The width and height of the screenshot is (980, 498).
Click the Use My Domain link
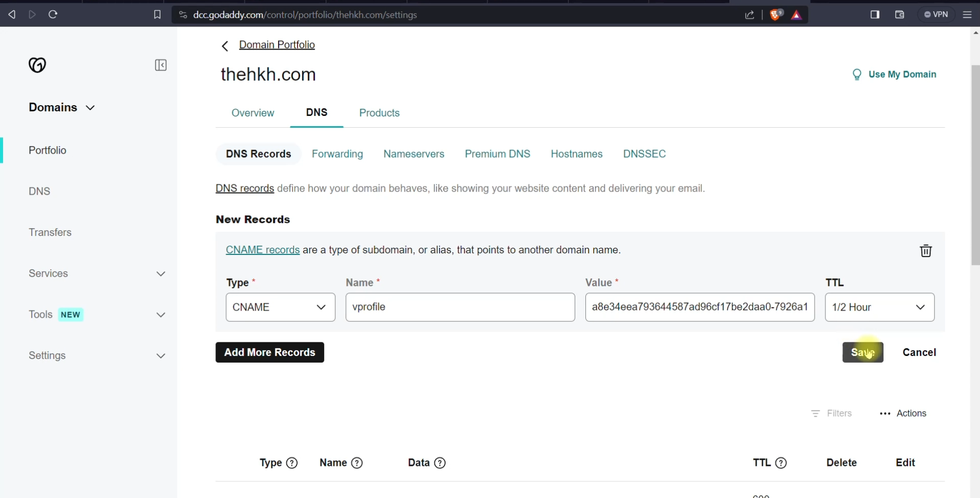(x=902, y=75)
